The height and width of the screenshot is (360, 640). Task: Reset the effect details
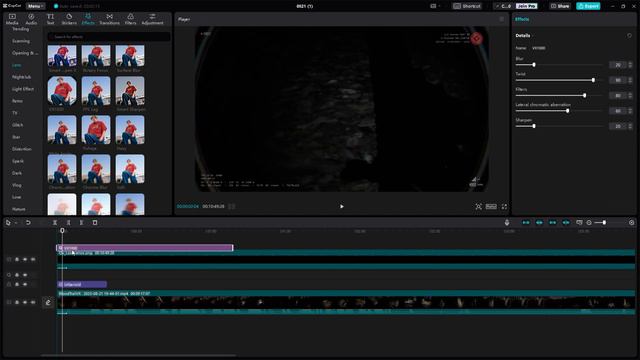(629, 36)
